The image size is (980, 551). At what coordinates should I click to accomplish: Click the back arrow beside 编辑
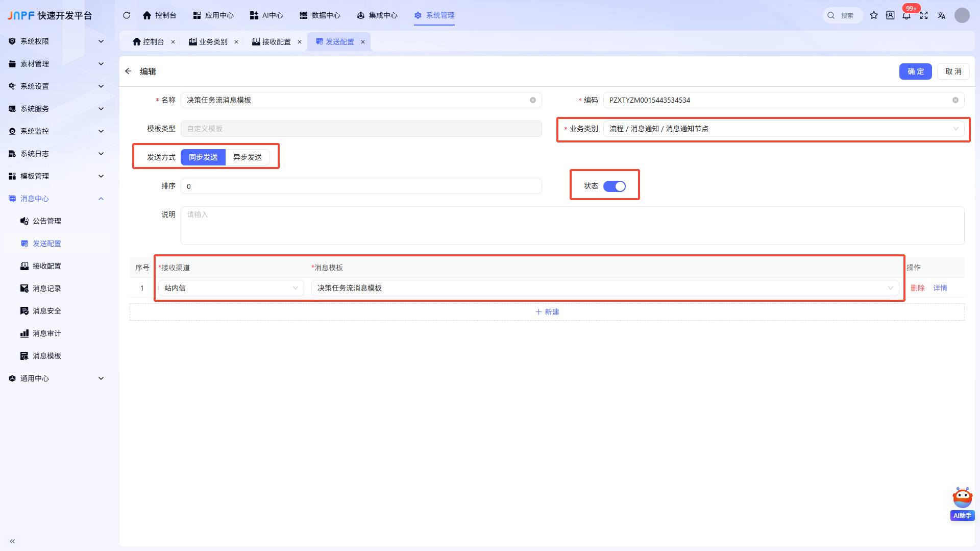(x=128, y=71)
